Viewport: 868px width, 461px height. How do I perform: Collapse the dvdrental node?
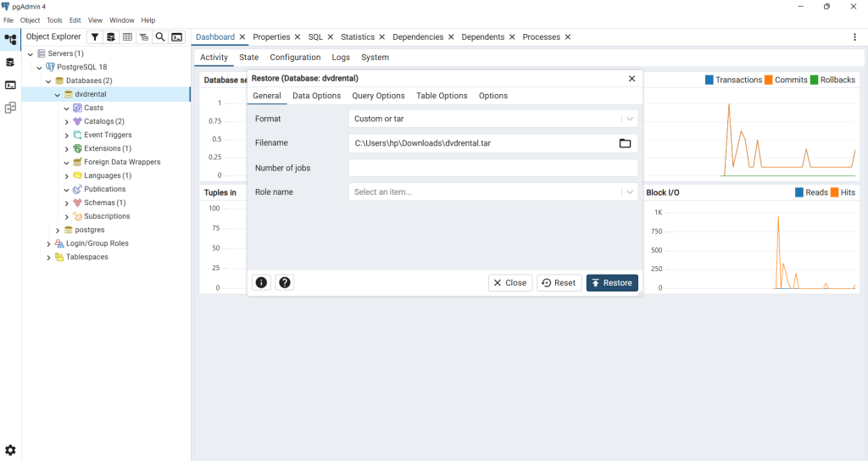pyautogui.click(x=58, y=95)
